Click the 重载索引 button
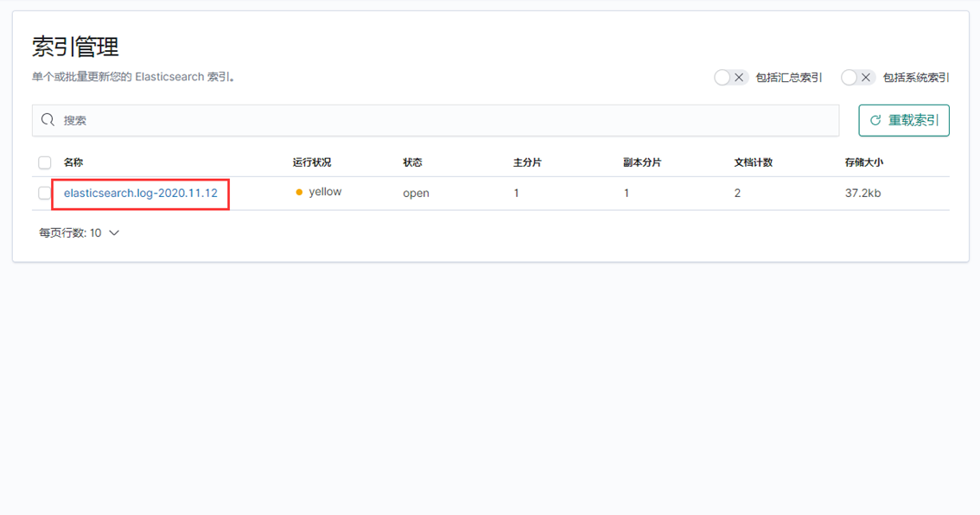 (904, 121)
